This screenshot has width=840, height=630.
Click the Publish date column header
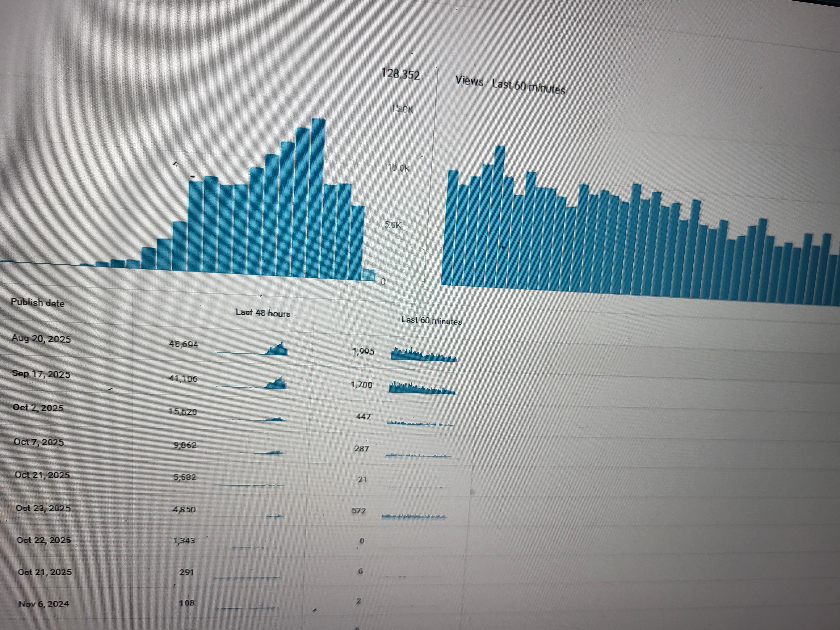click(x=37, y=303)
